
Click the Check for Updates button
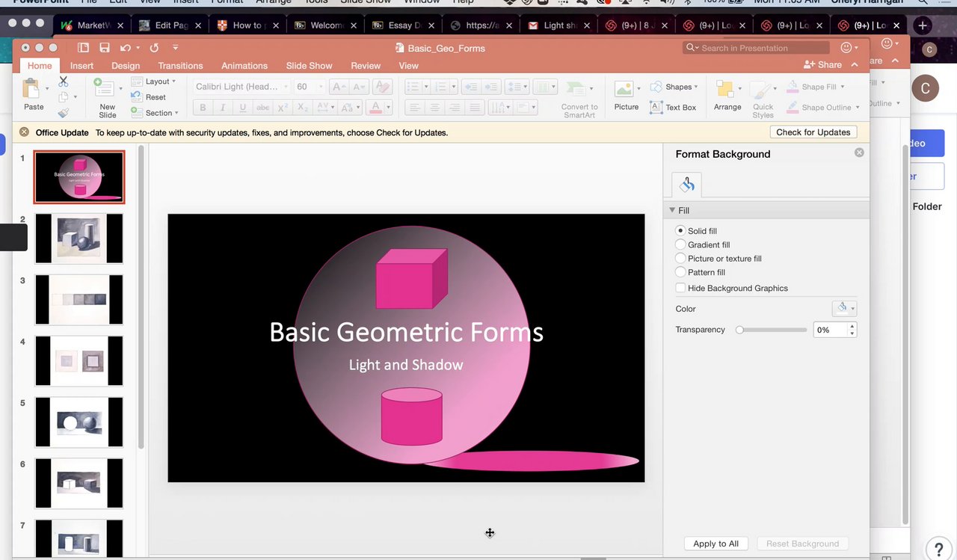click(813, 132)
